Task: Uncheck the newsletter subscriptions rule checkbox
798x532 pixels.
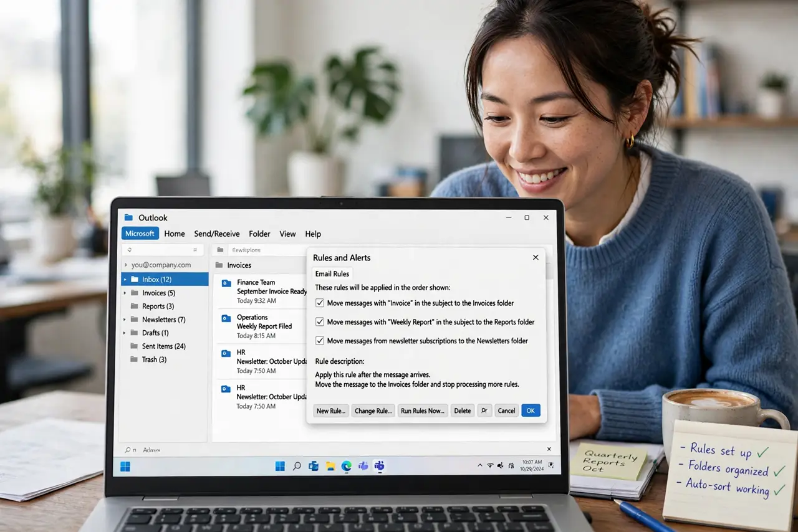Action: (x=320, y=341)
